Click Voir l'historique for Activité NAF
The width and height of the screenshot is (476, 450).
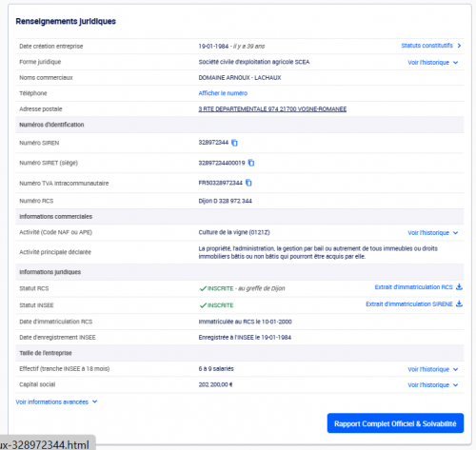pyautogui.click(x=428, y=233)
